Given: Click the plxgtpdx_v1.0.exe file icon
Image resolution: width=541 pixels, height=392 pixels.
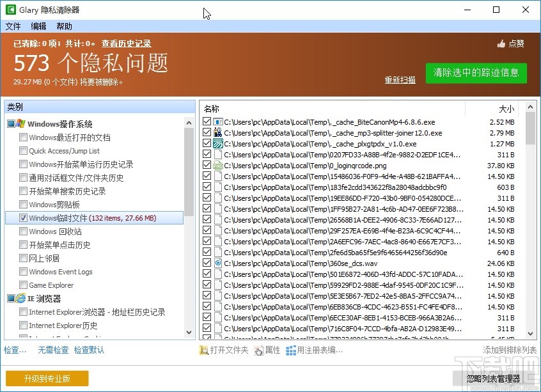Looking at the screenshot, I should point(217,144).
